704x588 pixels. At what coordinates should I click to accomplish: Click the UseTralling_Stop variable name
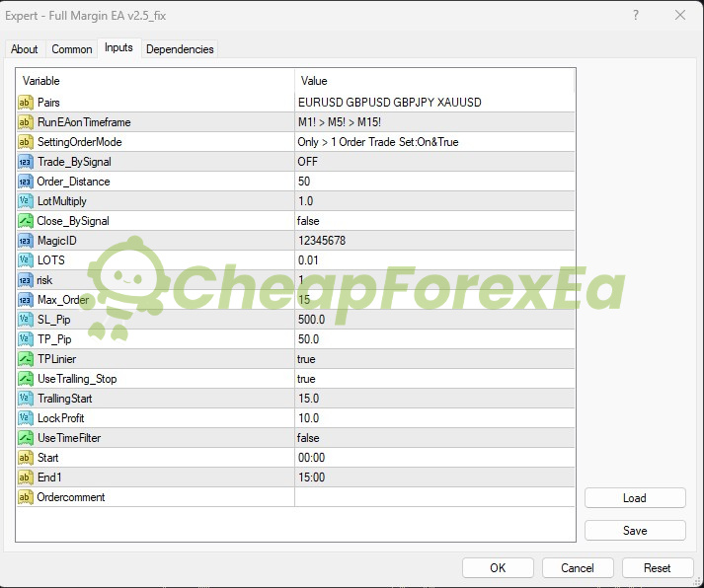point(77,379)
